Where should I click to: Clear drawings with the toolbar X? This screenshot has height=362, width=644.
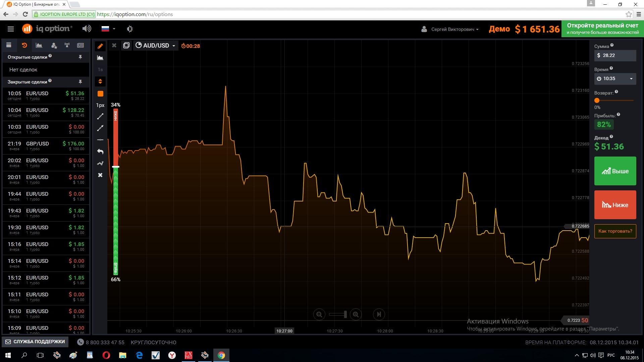[100, 175]
